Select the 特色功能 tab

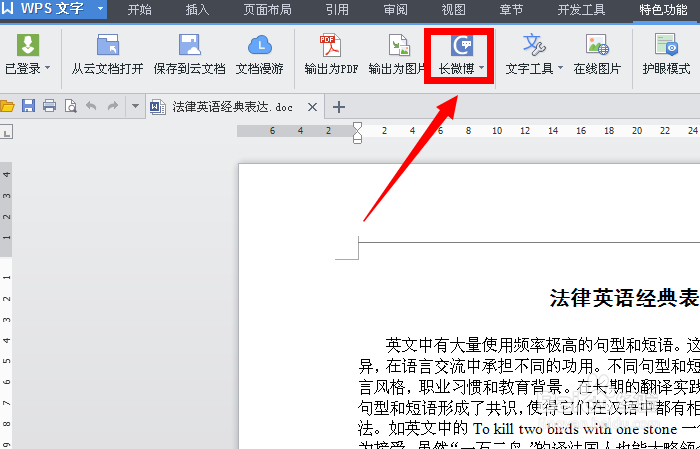(x=663, y=10)
